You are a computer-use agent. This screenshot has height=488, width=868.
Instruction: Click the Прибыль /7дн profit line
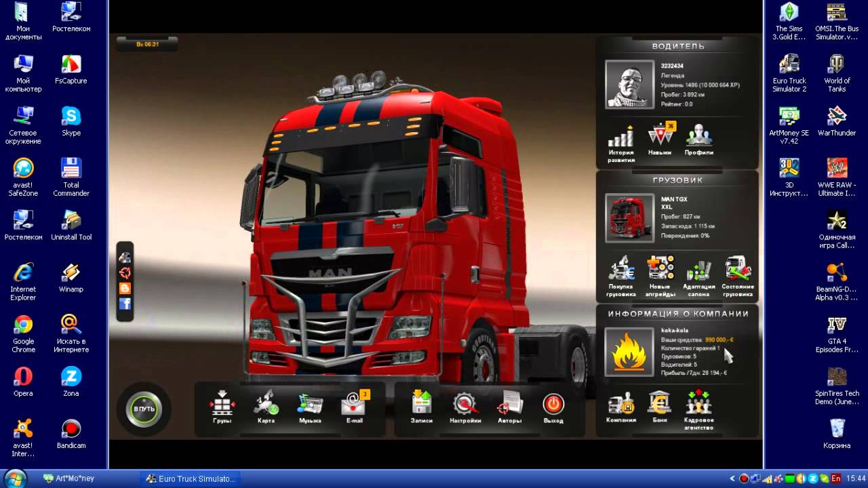point(694,373)
